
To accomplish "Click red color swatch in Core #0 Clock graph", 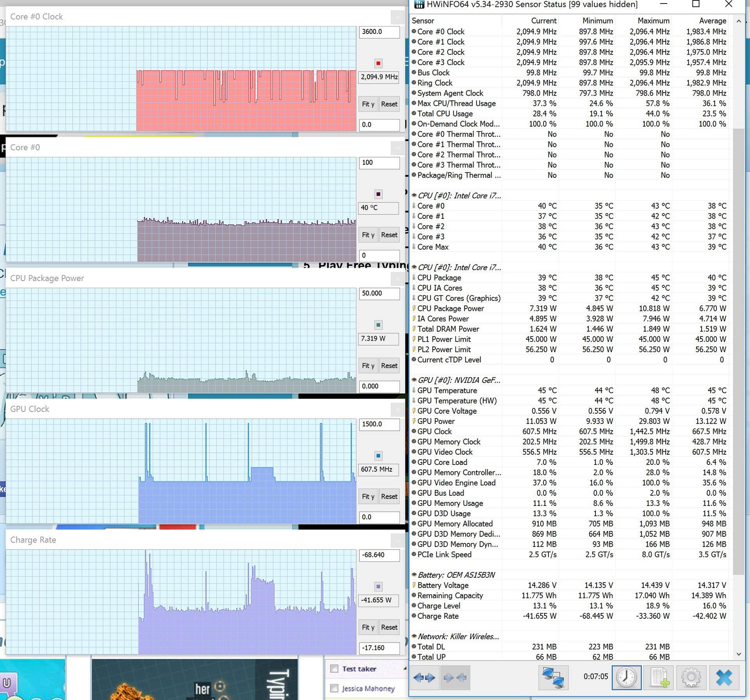I will tap(378, 63).
